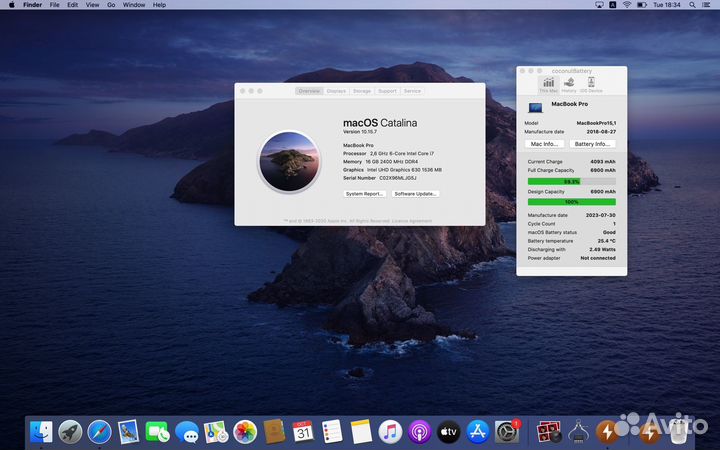Open Photo Booth in the Dock
720x450 pixels.
[x=548, y=432]
